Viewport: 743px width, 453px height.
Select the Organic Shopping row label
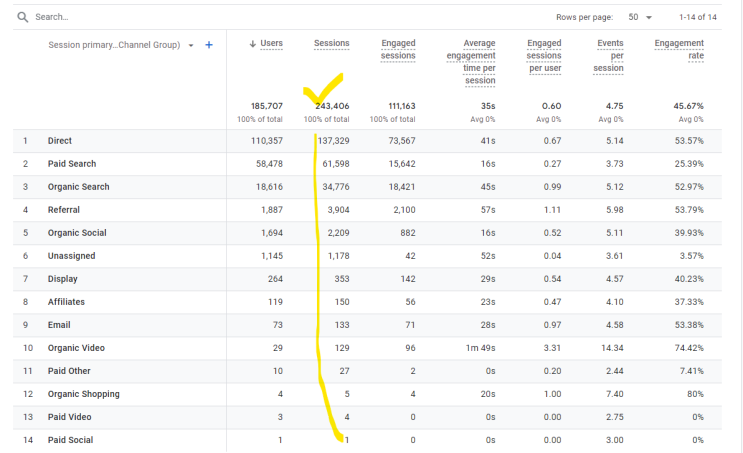[84, 394]
